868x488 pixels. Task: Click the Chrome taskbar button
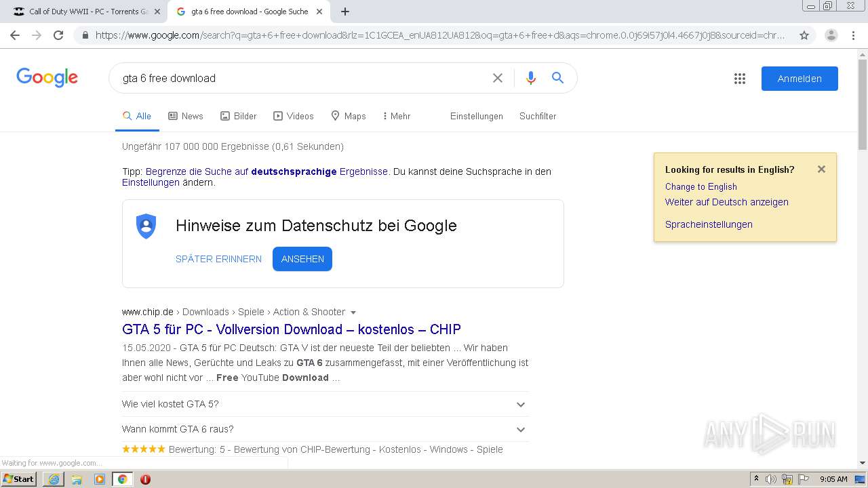pos(122,479)
